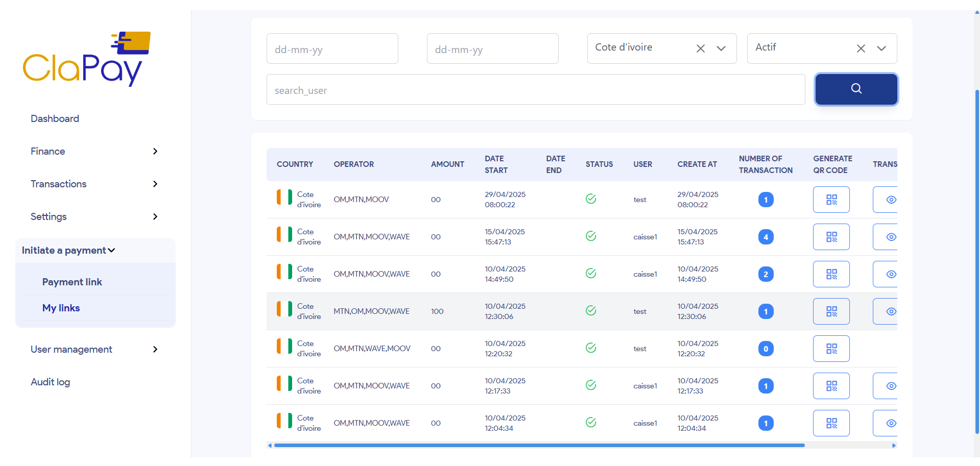Generate QR code for 10/04/2025 12:30:06 link

pyautogui.click(x=831, y=311)
